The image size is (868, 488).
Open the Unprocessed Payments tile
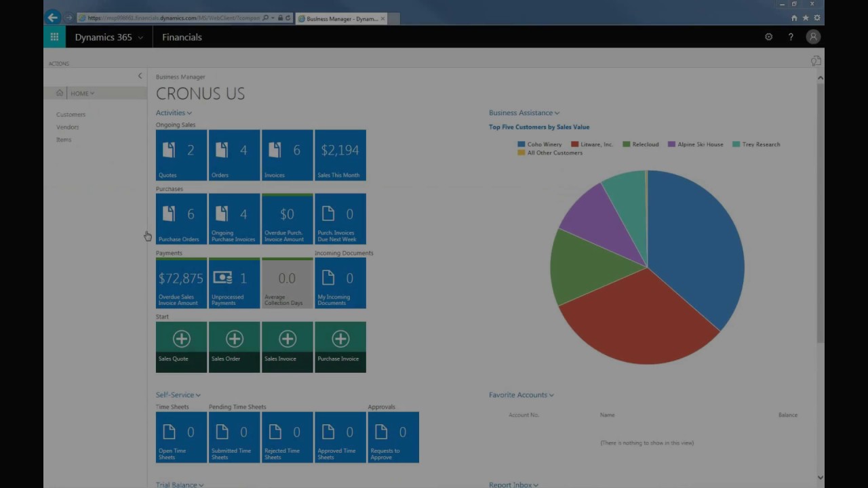(x=234, y=283)
